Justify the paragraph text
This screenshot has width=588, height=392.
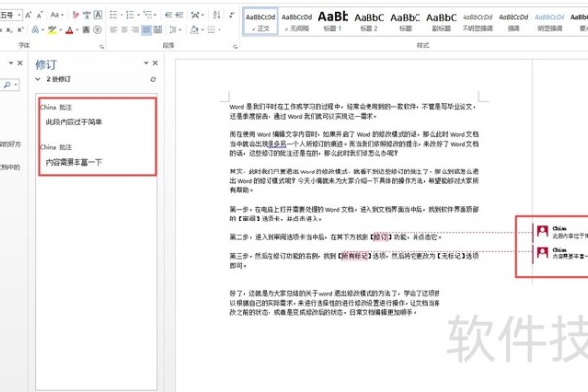[x=146, y=30]
